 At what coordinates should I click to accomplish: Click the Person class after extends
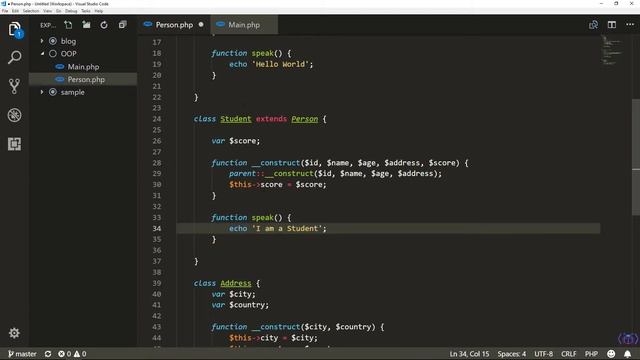[304, 119]
